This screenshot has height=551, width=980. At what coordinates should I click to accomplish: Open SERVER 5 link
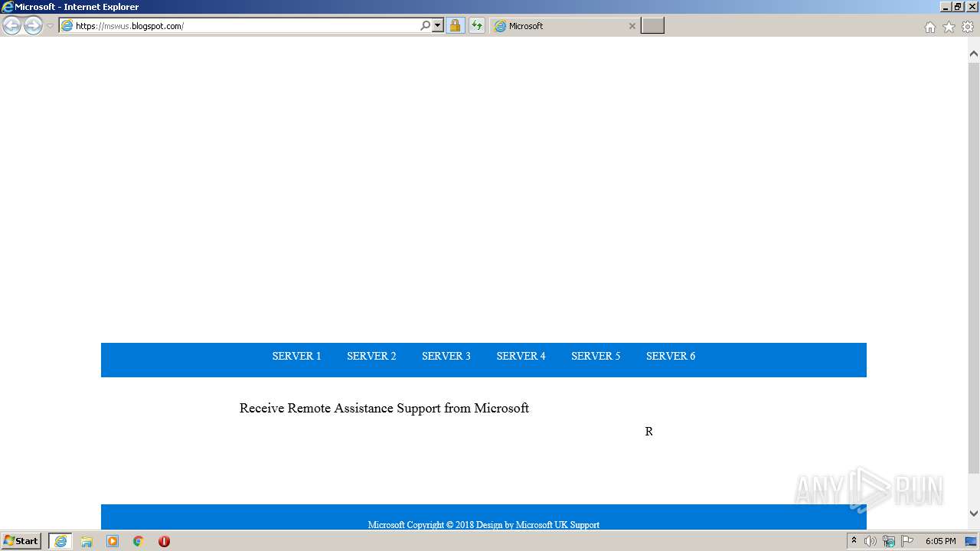pyautogui.click(x=596, y=356)
